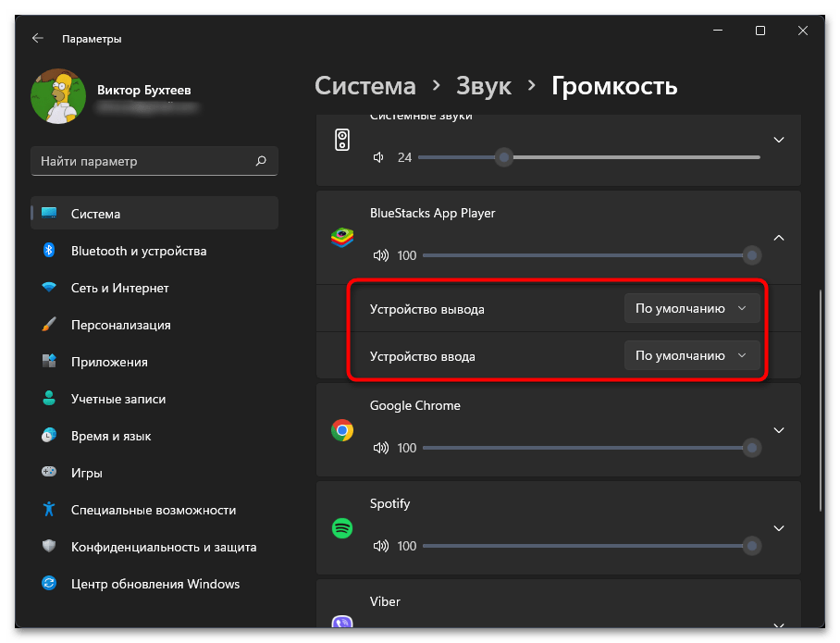Open the Виктор Бухтеев account name
Viewport: 840px width, 643px height.
coord(143,90)
